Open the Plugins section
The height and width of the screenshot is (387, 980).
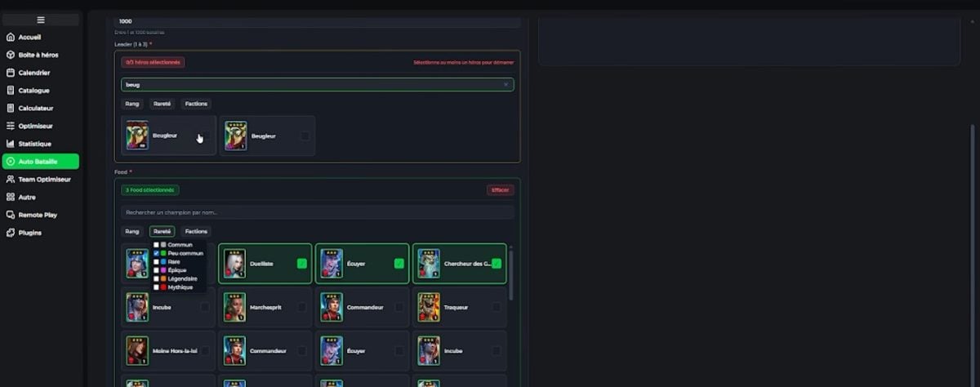(x=41, y=233)
